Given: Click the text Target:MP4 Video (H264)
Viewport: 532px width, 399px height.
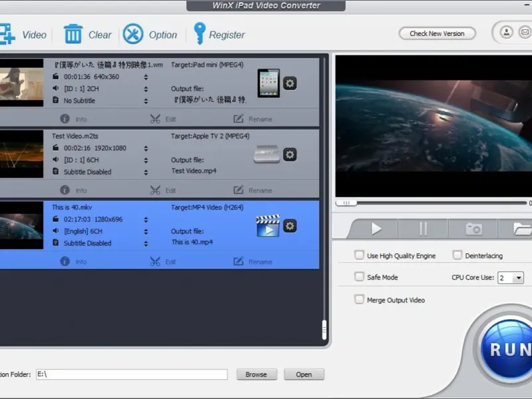Looking at the screenshot, I should 207,207.
